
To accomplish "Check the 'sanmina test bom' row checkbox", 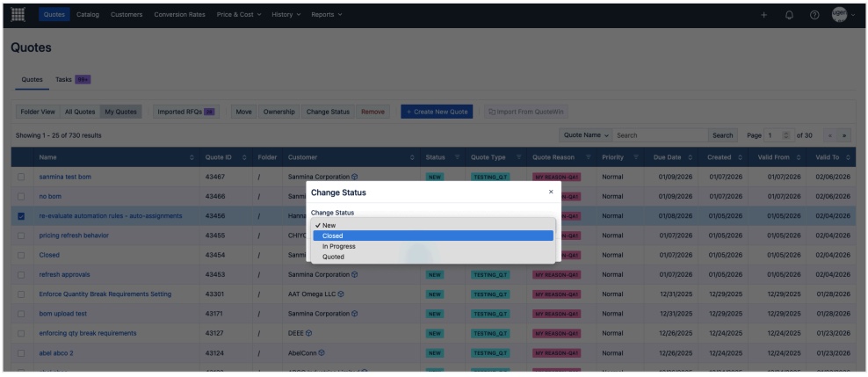I will pyautogui.click(x=21, y=177).
